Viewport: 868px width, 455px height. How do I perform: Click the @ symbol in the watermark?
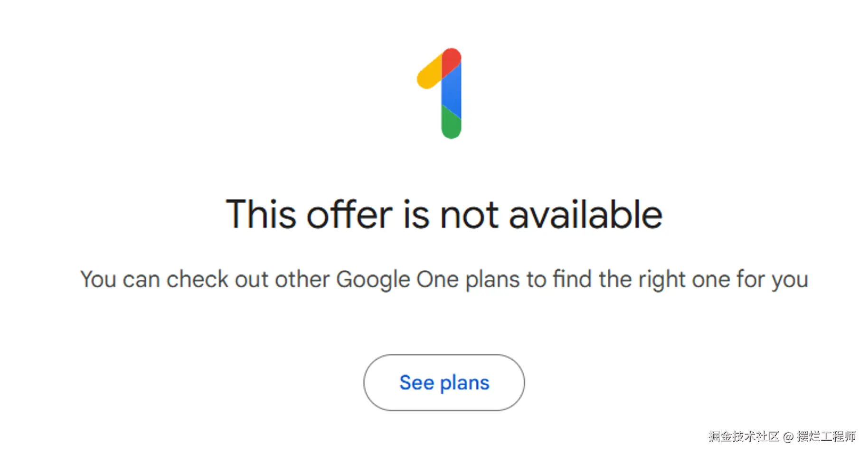pyautogui.click(x=788, y=437)
